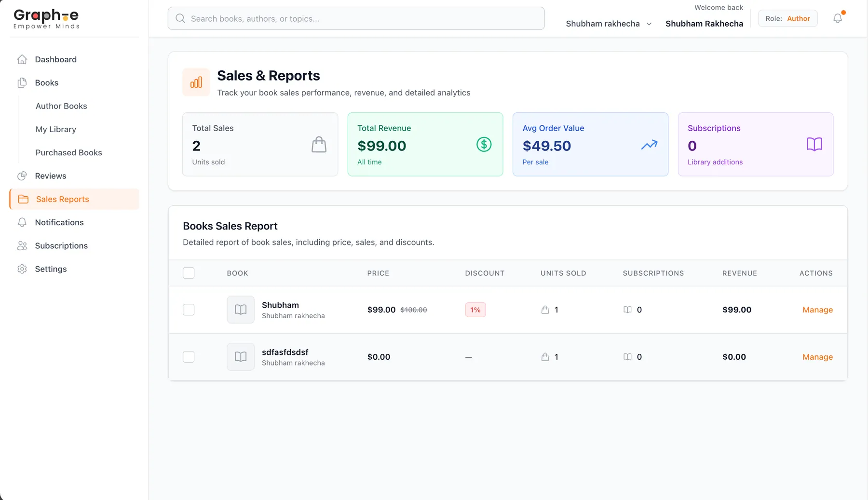Click the units sold bag icon in sdfasfdsdsf row
868x500 pixels.
point(545,357)
